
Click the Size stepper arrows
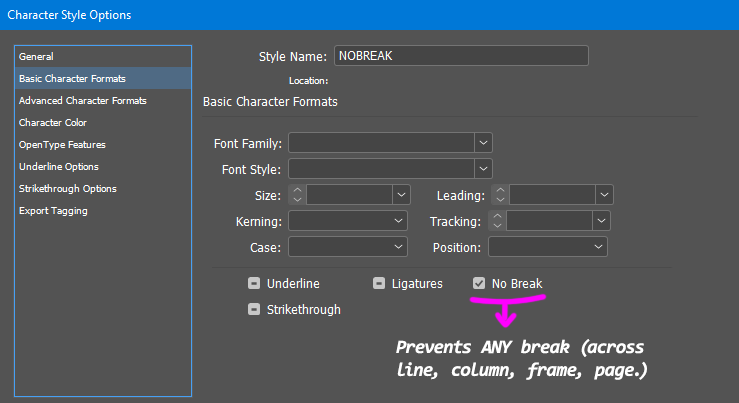tap(297, 195)
